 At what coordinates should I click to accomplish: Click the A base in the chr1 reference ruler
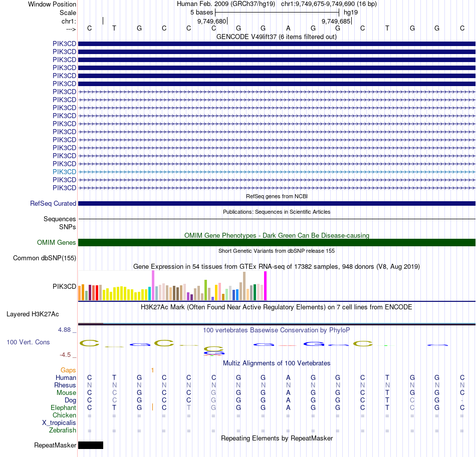click(288, 29)
